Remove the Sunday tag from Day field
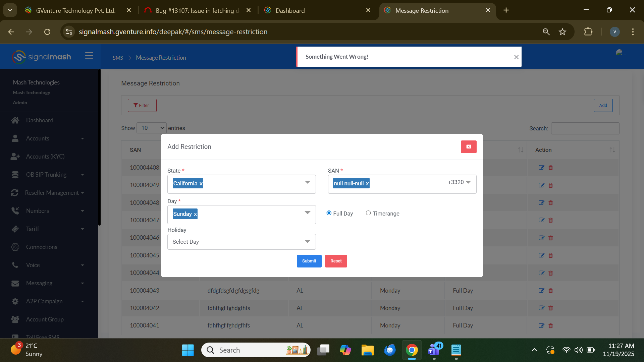Screen dimensions: 644x362 tap(195, 214)
